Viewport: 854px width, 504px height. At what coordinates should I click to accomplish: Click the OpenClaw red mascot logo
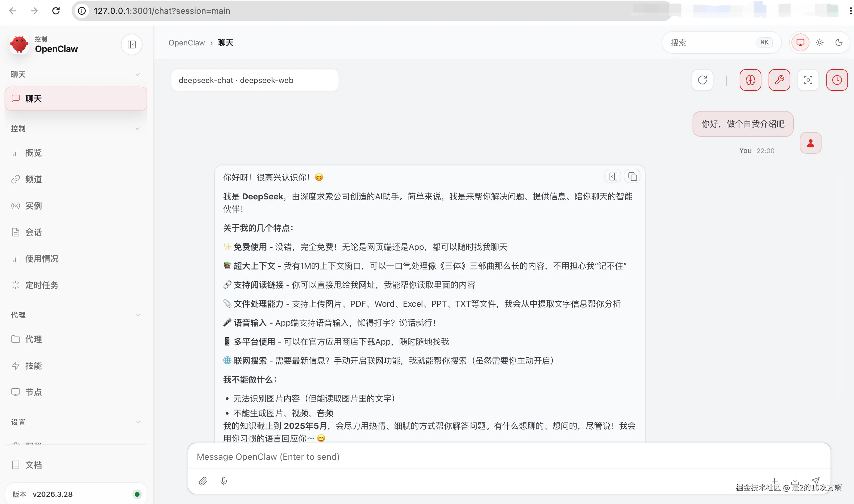(x=19, y=45)
